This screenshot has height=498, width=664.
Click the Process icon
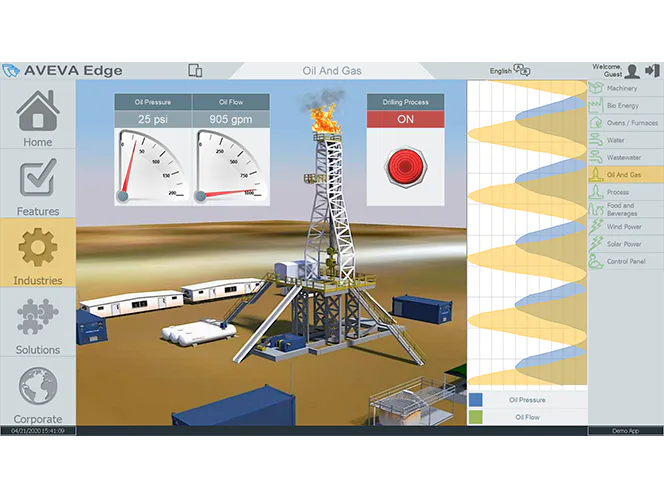click(x=596, y=192)
